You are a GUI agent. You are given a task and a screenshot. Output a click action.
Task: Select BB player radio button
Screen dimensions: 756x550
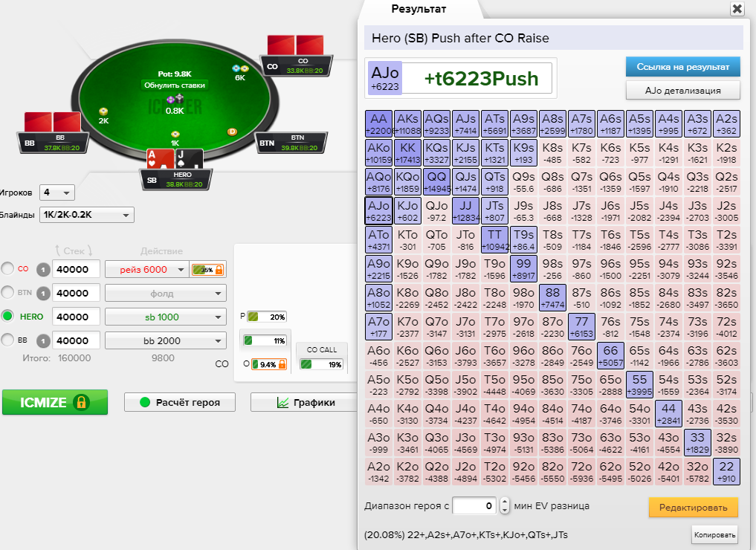[x=7, y=340]
